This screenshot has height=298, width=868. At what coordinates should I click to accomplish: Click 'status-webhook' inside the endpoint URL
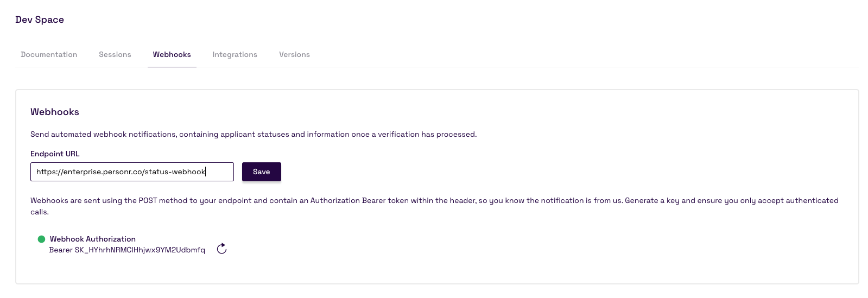click(x=175, y=172)
